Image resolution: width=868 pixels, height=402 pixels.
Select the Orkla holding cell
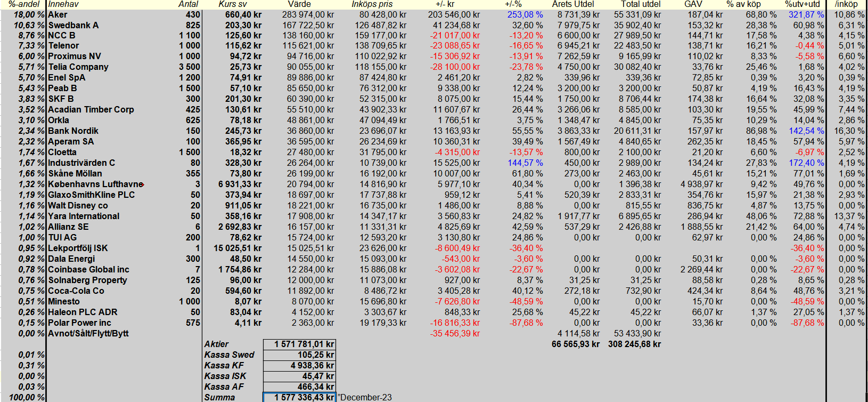click(59, 120)
